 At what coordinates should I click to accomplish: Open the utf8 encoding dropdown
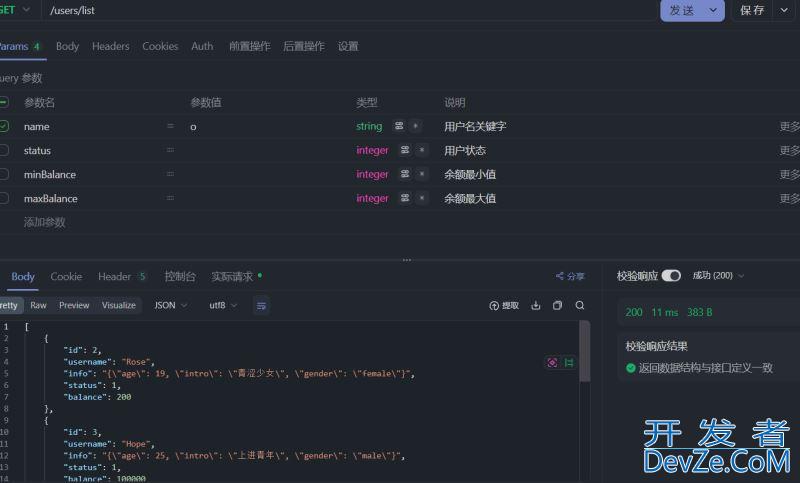(x=223, y=306)
